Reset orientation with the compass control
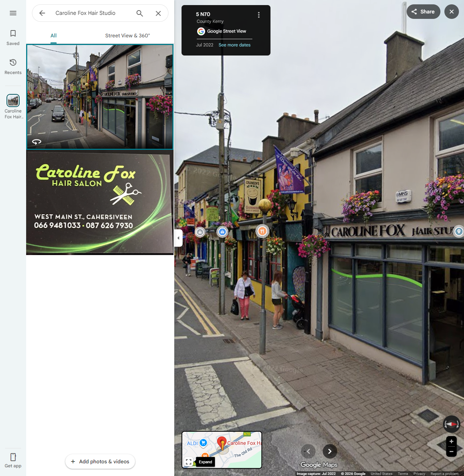Screen dimensions: 464x476 [451, 424]
